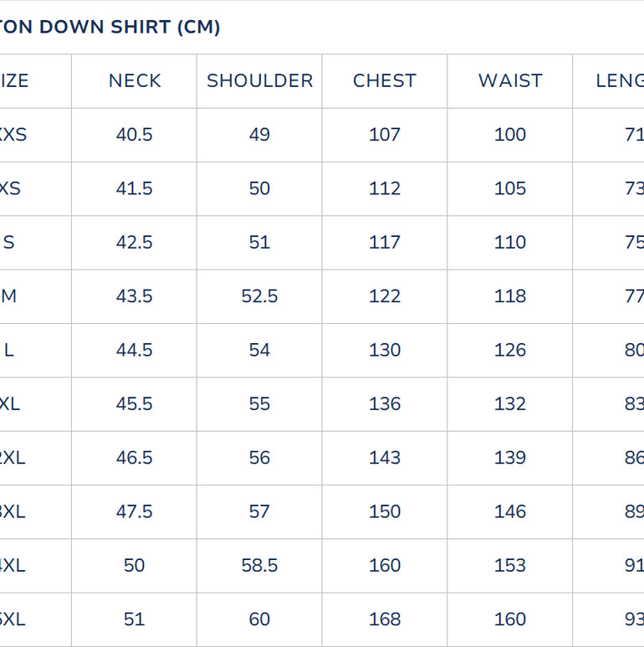The height and width of the screenshot is (647, 644).
Task: Click the SHOULDER column header
Action: point(259,81)
